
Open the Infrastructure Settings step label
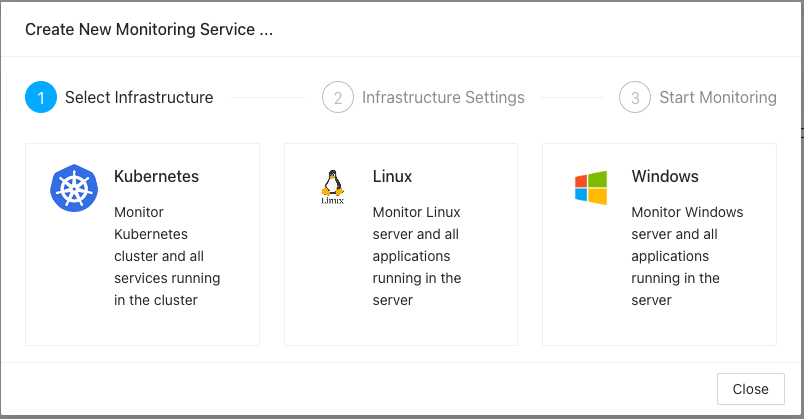point(443,98)
